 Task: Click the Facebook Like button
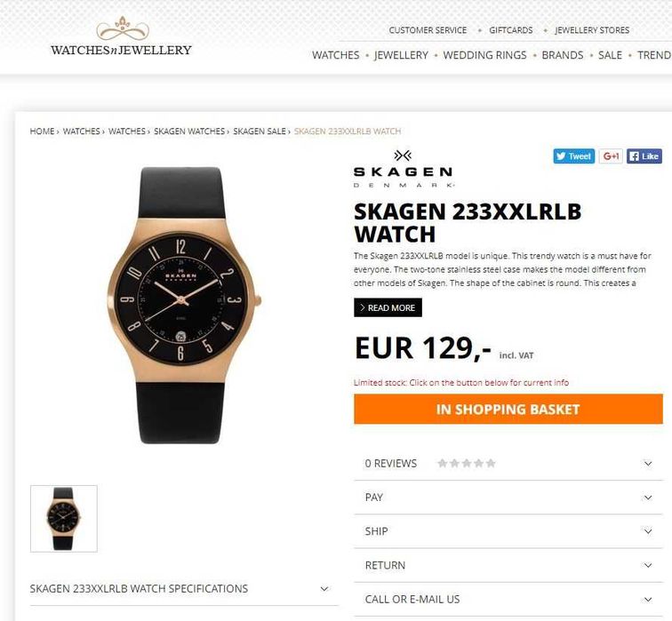644,156
